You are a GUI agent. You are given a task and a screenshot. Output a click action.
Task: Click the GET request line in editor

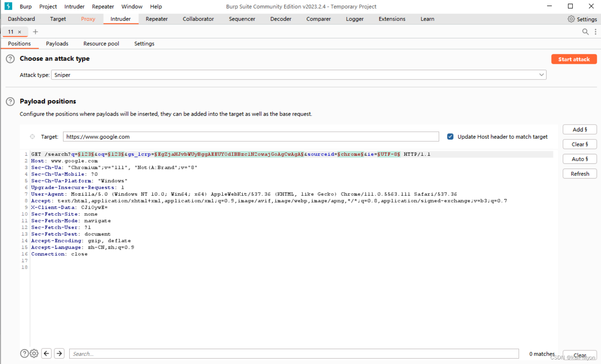tap(231, 154)
